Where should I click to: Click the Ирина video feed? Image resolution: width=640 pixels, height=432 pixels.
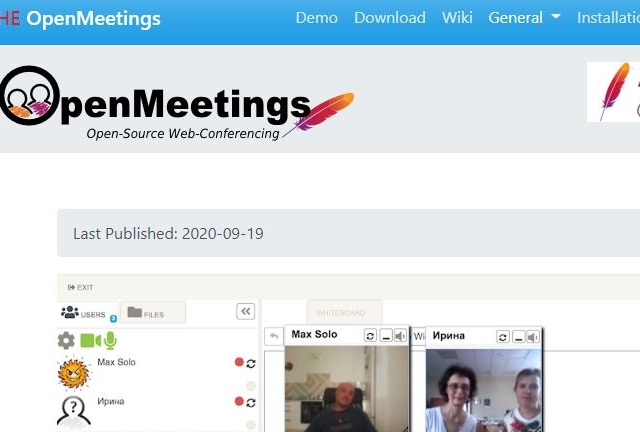coord(484,390)
